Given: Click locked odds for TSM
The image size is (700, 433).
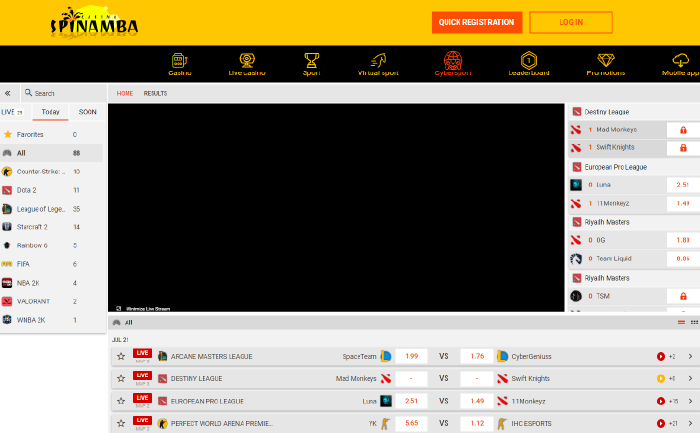Looking at the screenshot, I should pos(683,296).
